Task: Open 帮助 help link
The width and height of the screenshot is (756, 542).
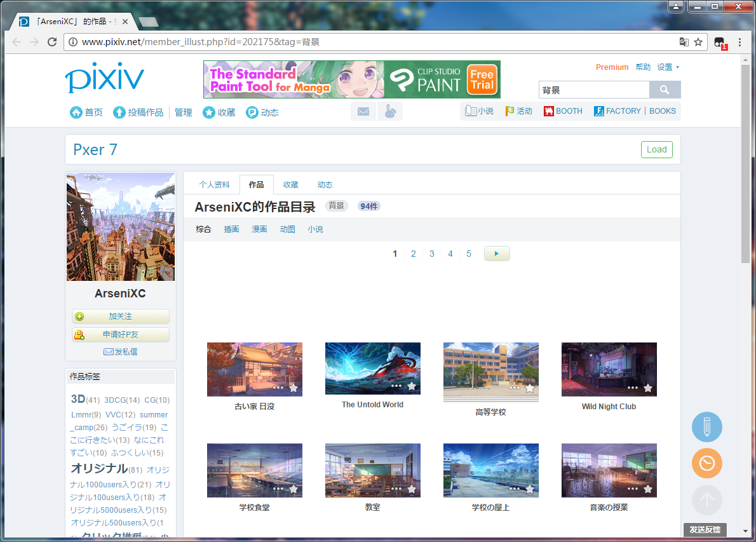Action: tap(643, 67)
